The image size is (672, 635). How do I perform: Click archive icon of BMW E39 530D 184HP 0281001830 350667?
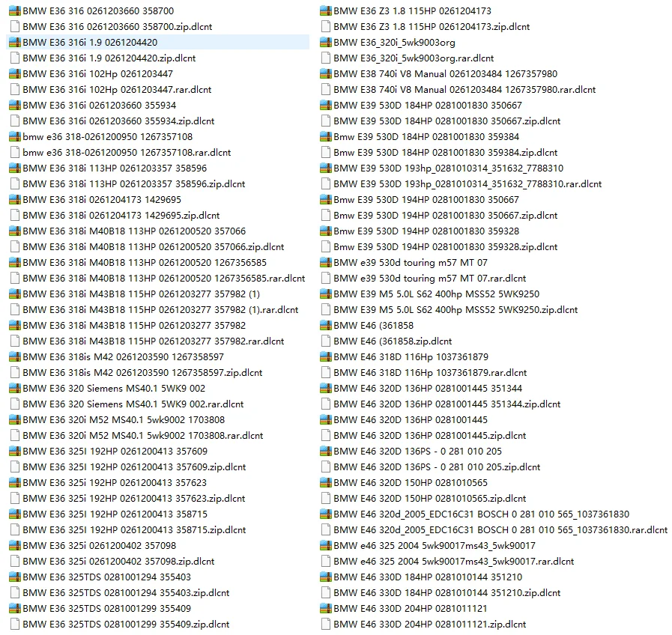[x=326, y=106]
